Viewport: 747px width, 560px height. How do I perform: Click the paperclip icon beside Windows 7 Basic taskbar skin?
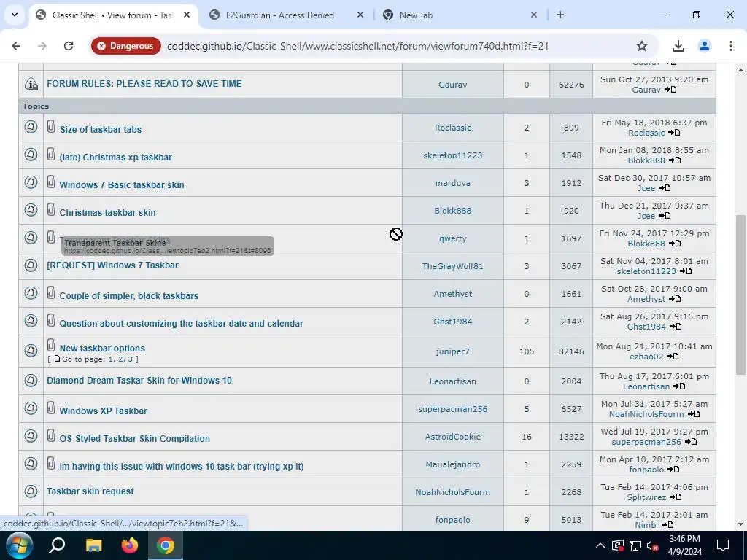point(51,182)
